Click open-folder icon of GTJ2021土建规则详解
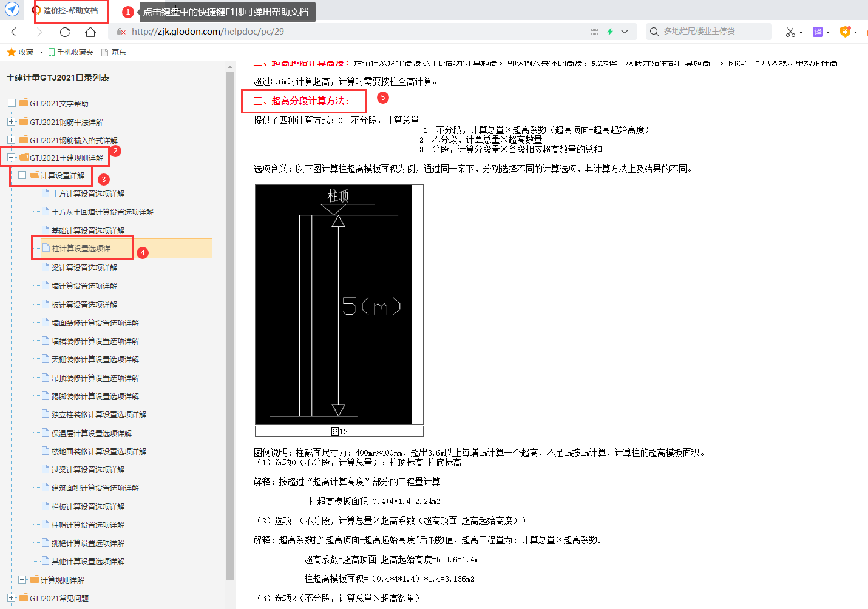 [x=24, y=158]
